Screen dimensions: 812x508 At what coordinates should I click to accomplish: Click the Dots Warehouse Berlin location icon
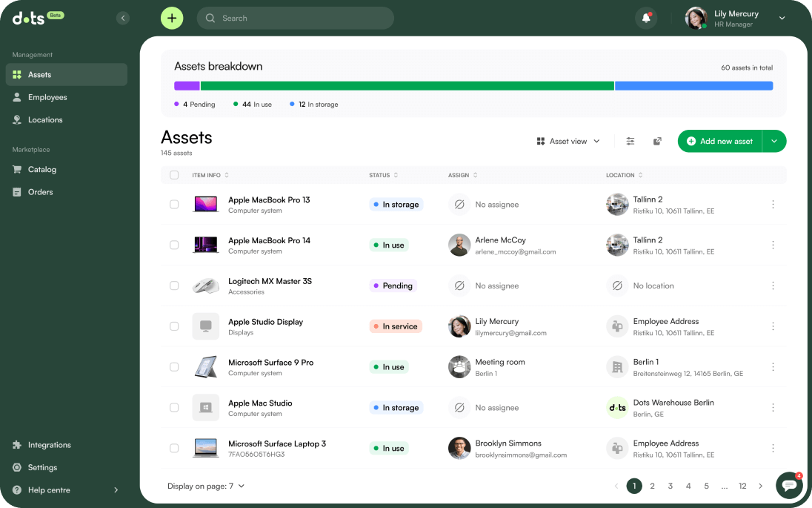point(617,407)
